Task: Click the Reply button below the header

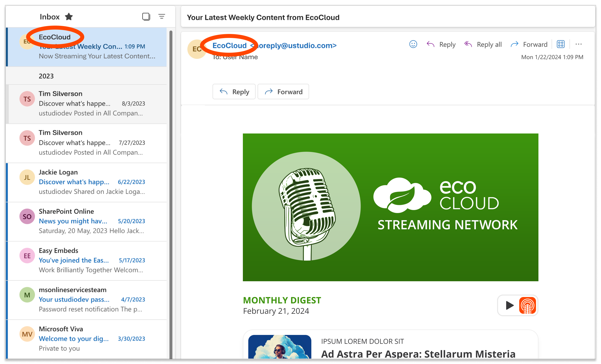Action: pyautogui.click(x=234, y=92)
